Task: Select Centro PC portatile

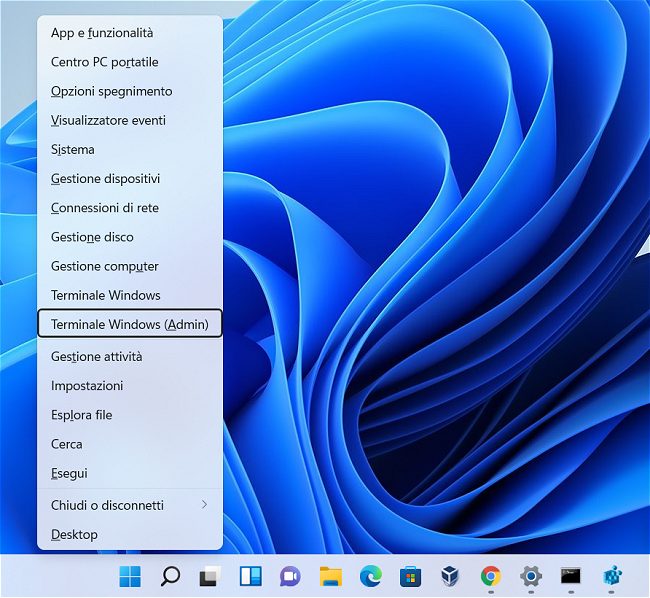Action: tap(130, 62)
